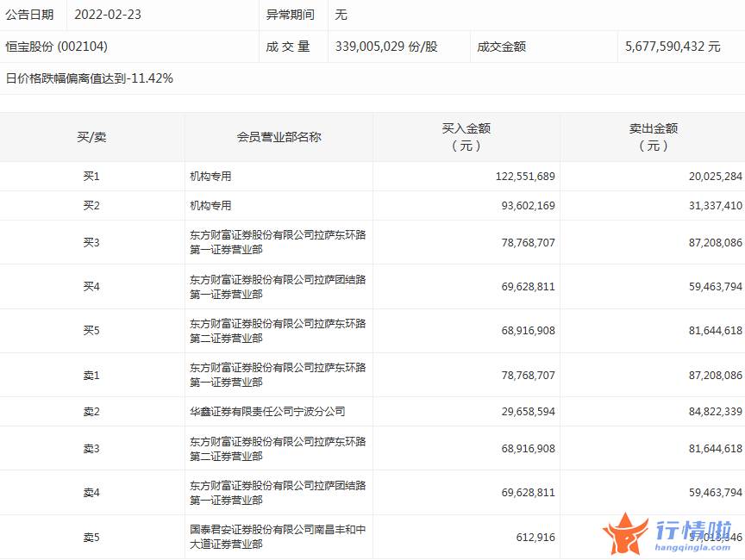Click 59,463,794 in the 买4 row
745x560 pixels.
pos(716,287)
